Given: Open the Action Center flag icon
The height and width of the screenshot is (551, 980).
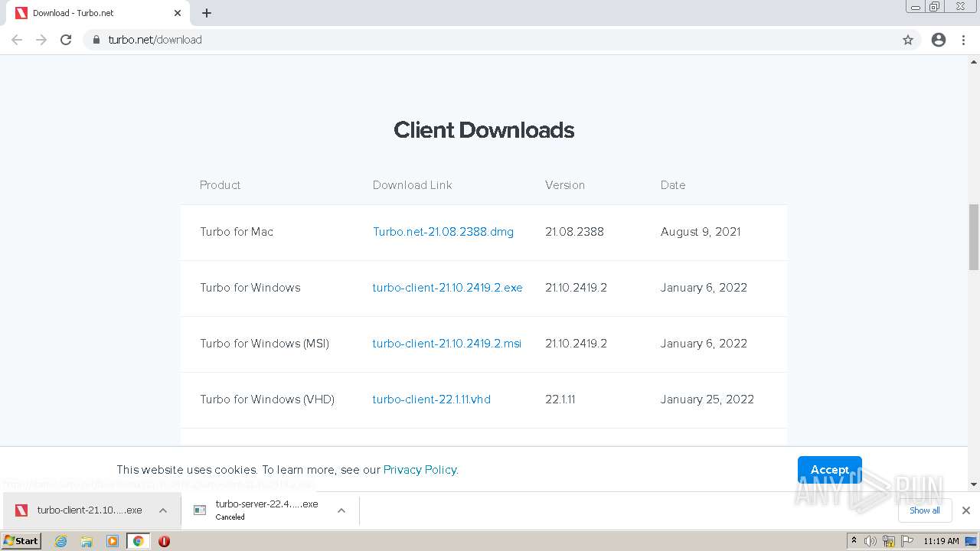Looking at the screenshot, I should (x=907, y=541).
